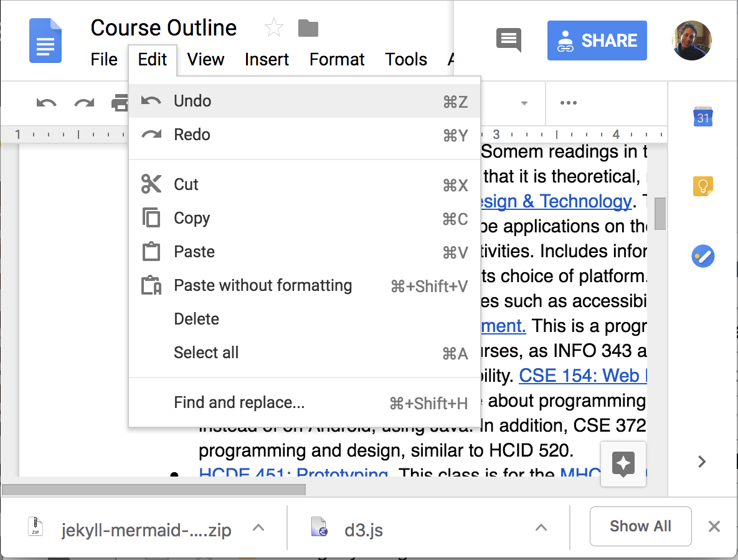Select Paste without formatting

point(262,285)
